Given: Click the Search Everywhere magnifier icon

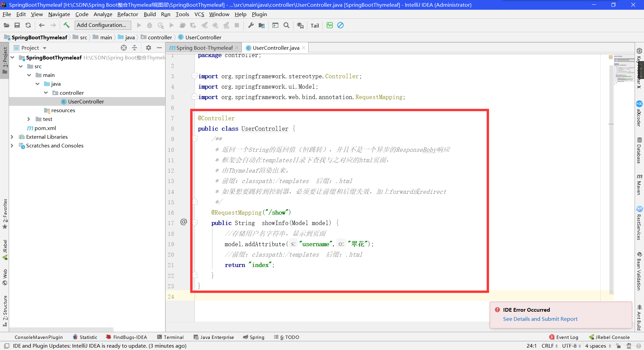Looking at the screenshot, I should [286, 25].
